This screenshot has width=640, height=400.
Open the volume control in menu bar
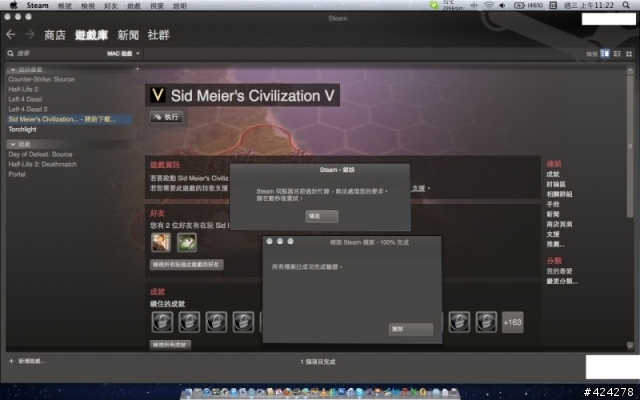point(502,5)
